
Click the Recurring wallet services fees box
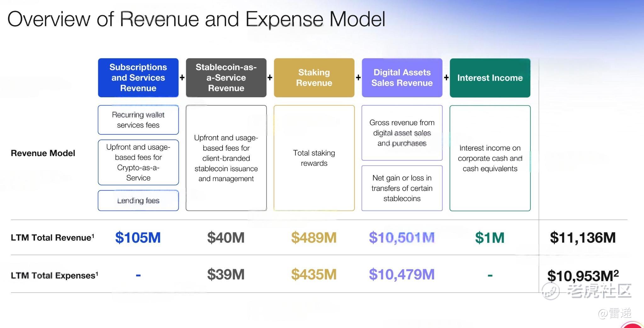pos(138,120)
